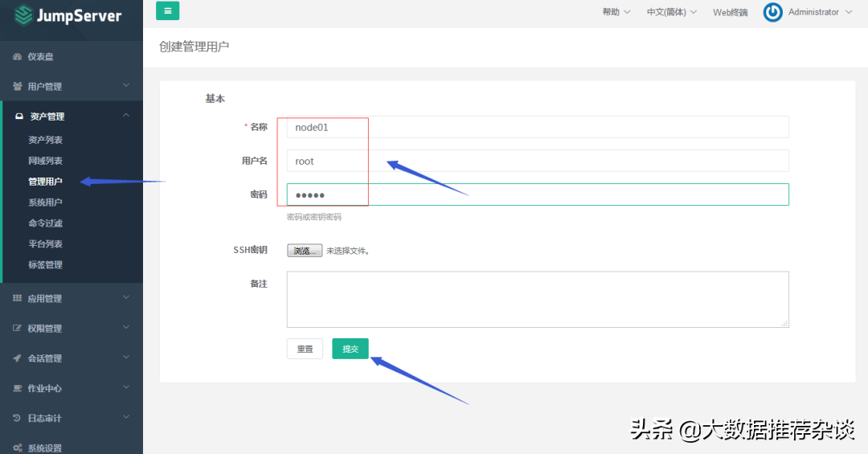Open the 帮助 dropdown menu
Viewport: 868px width, 454px height.
pyautogui.click(x=616, y=12)
